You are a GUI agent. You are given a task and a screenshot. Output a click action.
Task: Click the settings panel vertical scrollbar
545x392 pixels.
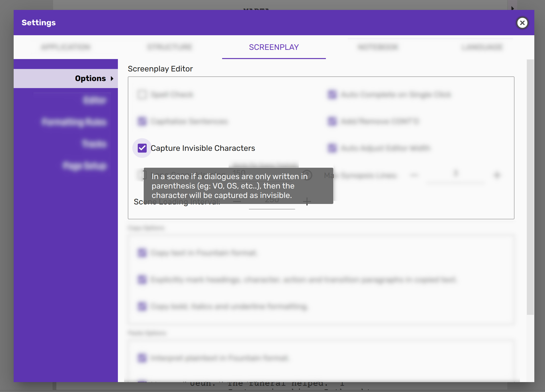(530, 187)
